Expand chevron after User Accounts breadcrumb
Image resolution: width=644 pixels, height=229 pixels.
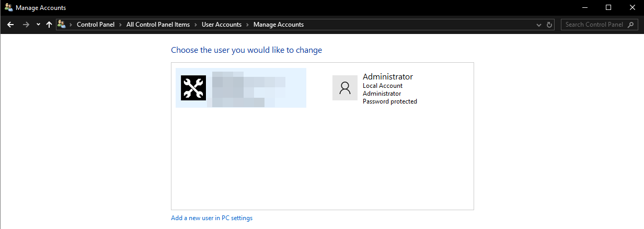[x=247, y=25]
